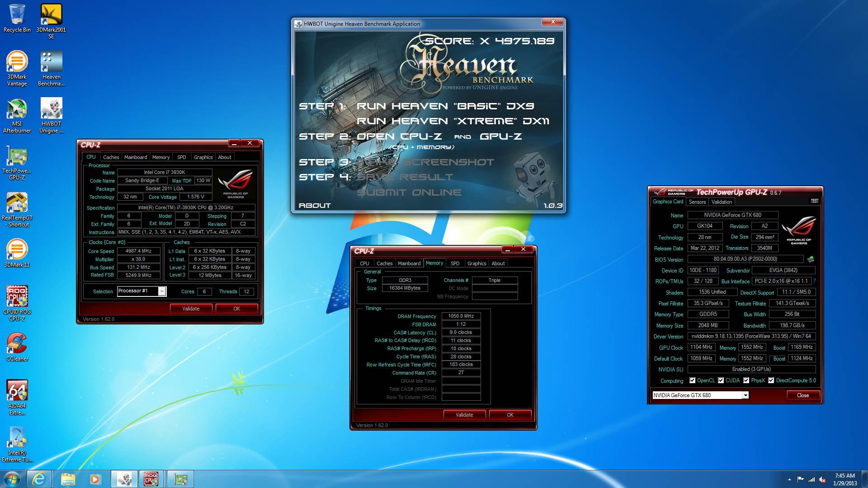Launch MSI Afterburner from the desktop
This screenshot has width=868, height=488.
pyautogui.click(x=17, y=116)
